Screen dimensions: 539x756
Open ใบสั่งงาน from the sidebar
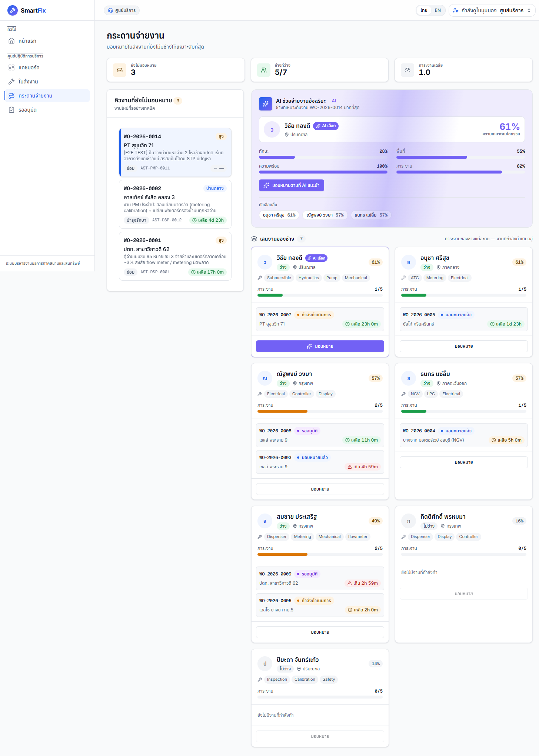[x=47, y=82]
